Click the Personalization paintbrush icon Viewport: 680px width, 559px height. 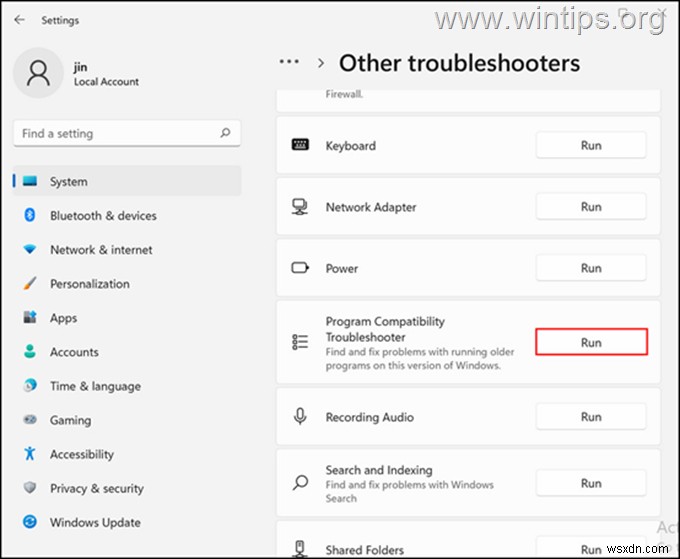(x=29, y=283)
